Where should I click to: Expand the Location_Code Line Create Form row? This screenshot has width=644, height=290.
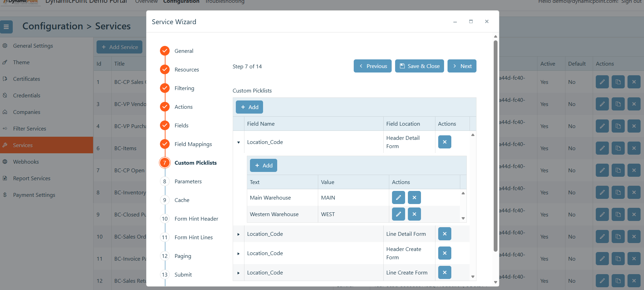[x=238, y=273]
